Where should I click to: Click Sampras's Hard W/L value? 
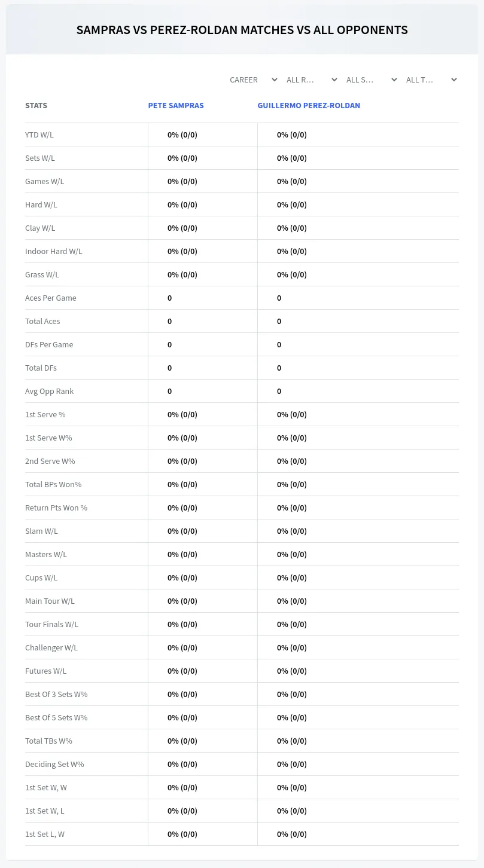[182, 204]
